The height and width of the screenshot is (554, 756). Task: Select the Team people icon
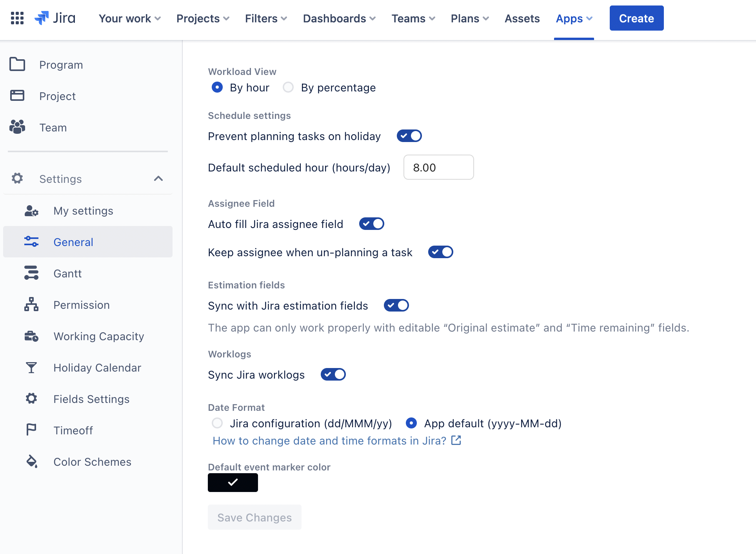coord(17,127)
